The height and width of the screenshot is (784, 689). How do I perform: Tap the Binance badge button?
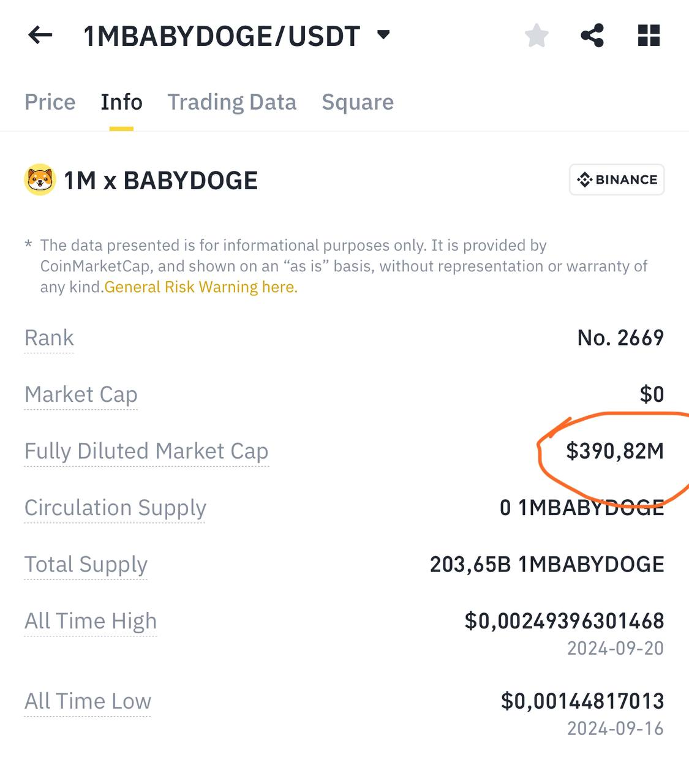coord(616,179)
